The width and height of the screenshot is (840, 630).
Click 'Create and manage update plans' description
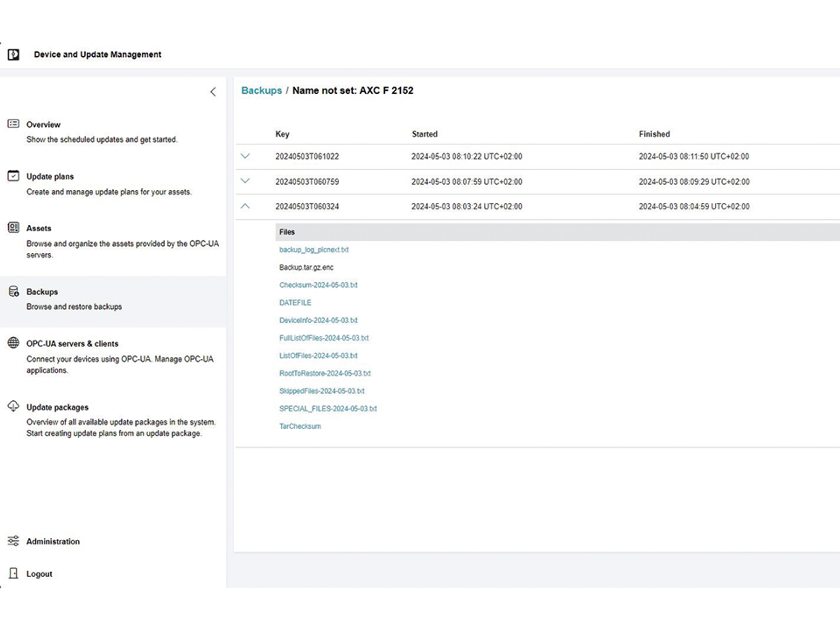click(109, 192)
